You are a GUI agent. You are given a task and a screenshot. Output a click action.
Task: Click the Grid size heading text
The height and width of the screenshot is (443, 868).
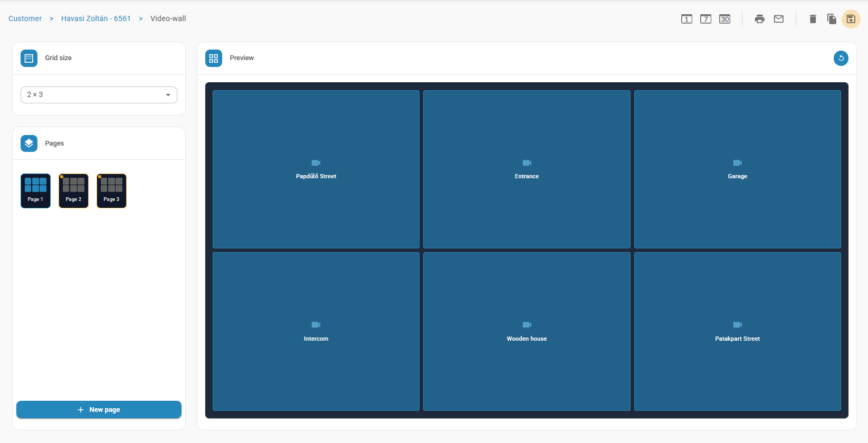58,58
